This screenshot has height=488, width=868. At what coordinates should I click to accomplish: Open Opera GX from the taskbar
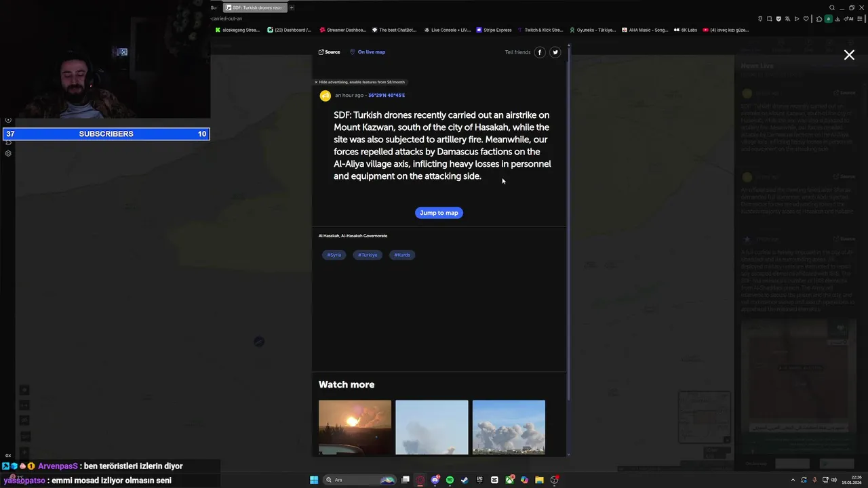pyautogui.click(x=420, y=480)
